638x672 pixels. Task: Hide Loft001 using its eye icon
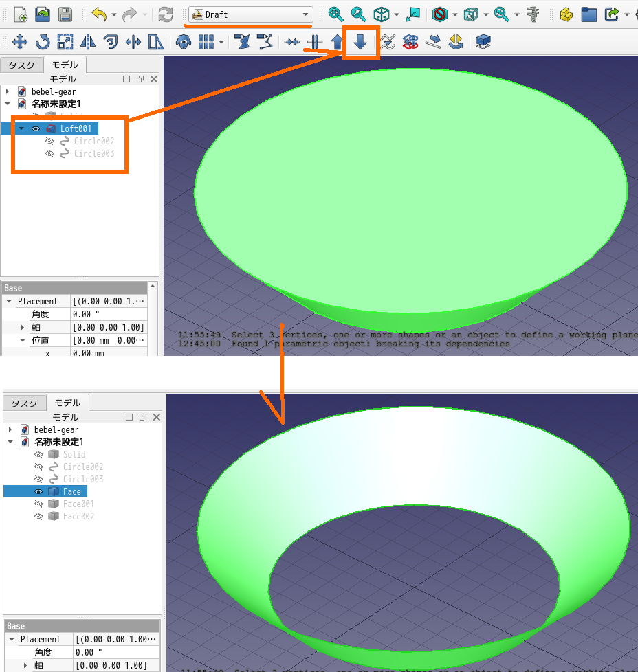click(36, 128)
